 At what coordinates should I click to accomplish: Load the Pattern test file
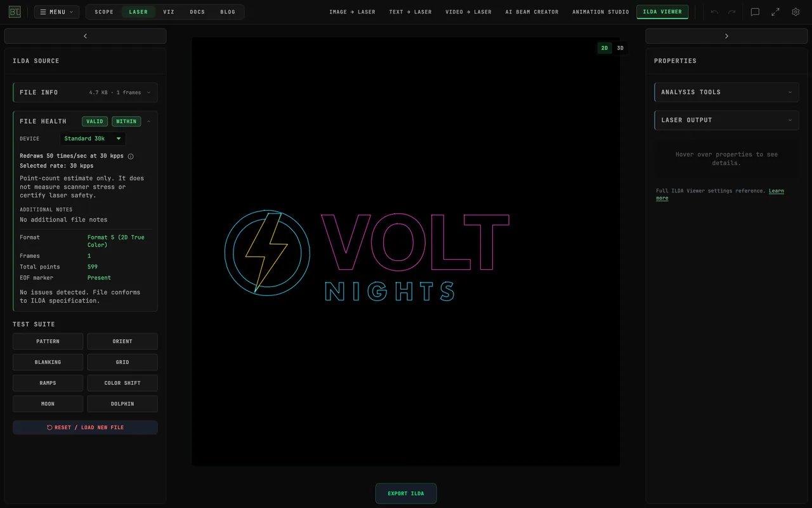coord(48,342)
